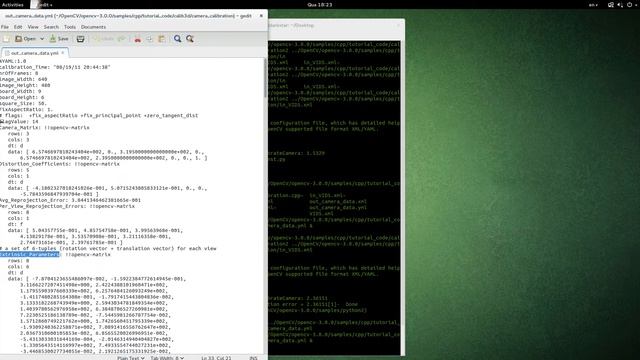Click the calibration_Time line
640x360 pixels.
click(55, 67)
